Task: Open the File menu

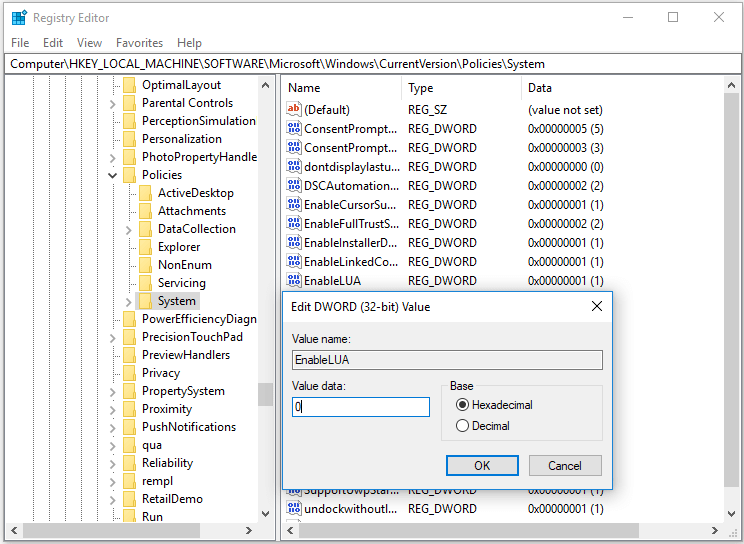Action: (20, 43)
